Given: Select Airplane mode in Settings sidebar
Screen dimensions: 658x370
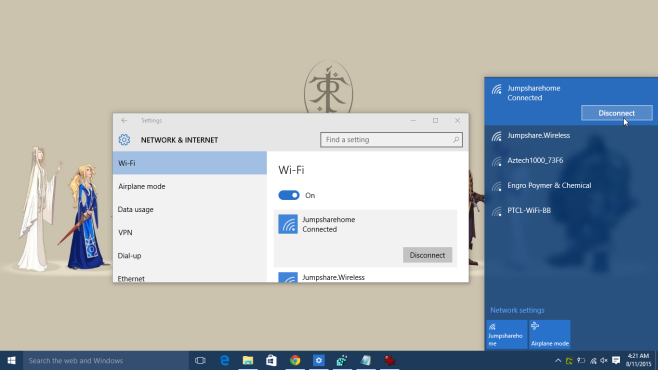Looking at the screenshot, I should pos(190,186).
